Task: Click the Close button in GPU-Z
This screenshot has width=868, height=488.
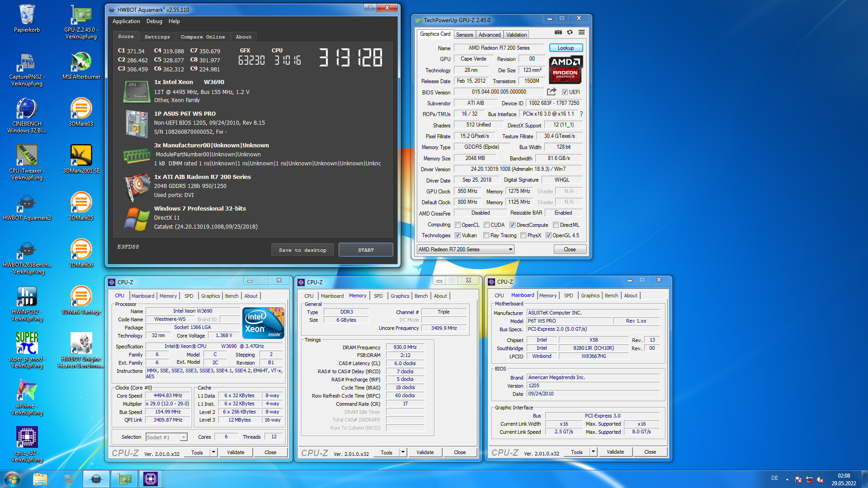Action: click(x=570, y=249)
